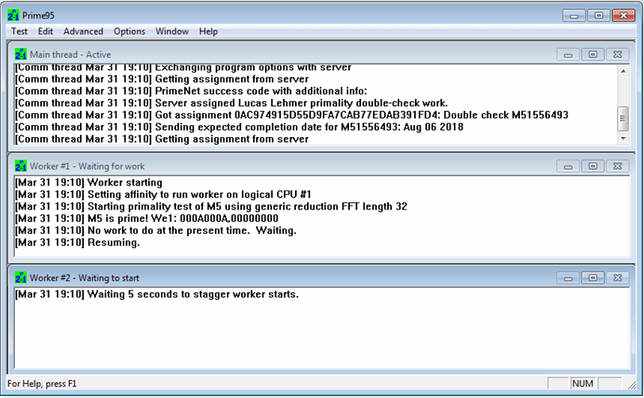Click the Worker #1 window icon

(x=21, y=166)
